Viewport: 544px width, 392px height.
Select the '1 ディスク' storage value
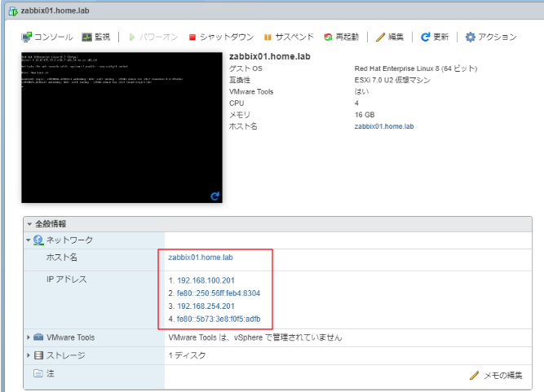187,355
